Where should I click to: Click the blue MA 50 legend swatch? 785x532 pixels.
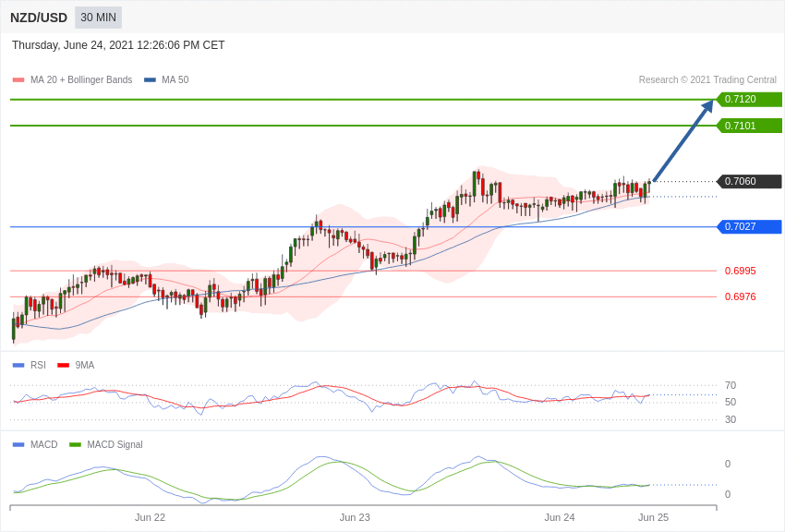click(x=150, y=80)
